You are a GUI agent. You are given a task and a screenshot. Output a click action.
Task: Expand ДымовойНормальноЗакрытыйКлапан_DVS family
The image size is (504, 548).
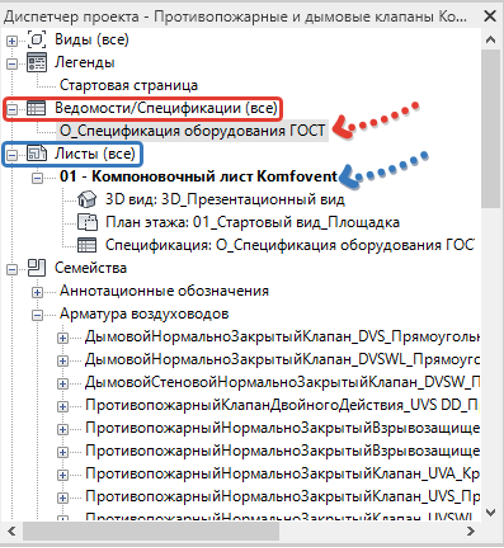(x=63, y=338)
